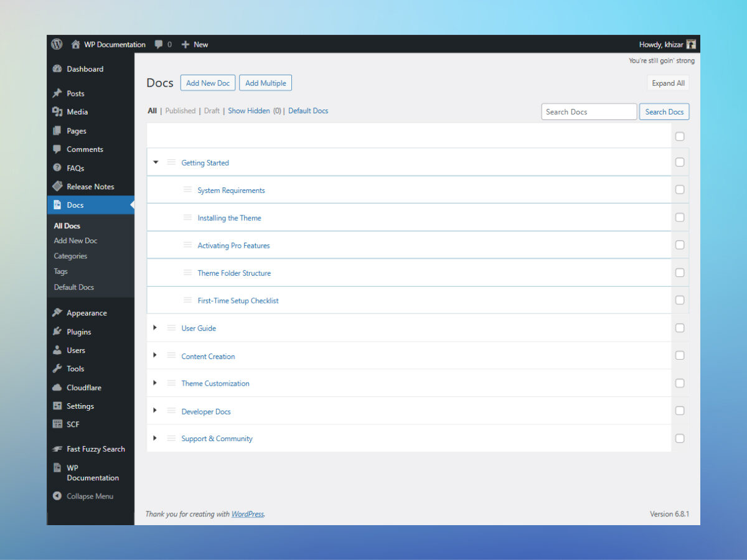Viewport: 747px width, 560px height.
Task: Click into the Search Docs input field
Action: pos(589,112)
